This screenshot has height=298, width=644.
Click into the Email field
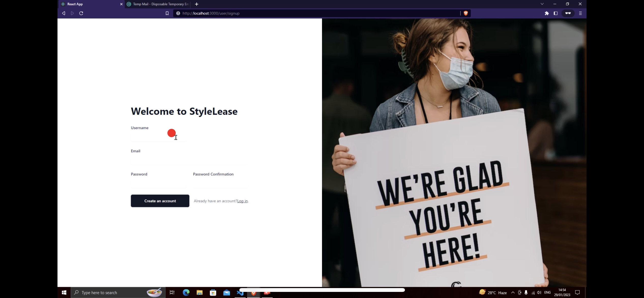tap(189, 160)
